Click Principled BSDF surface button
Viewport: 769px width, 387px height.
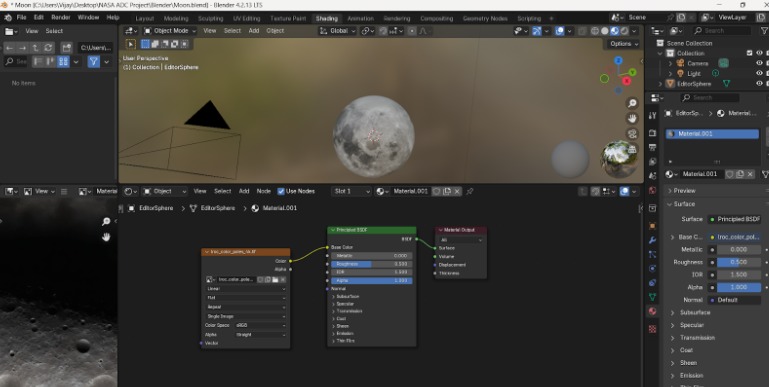click(735, 219)
